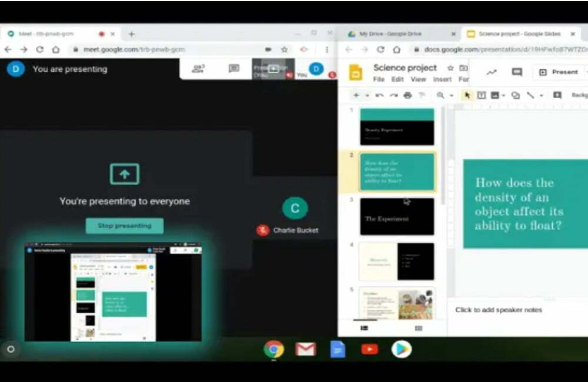Switch to grid view of slides
This screenshot has width=588, height=382.
418,328
